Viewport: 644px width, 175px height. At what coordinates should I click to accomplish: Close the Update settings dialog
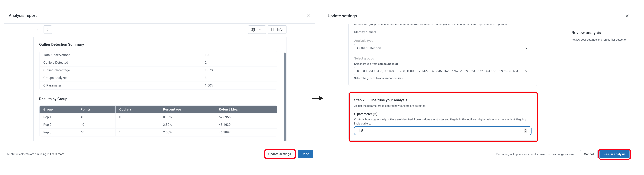click(x=627, y=16)
